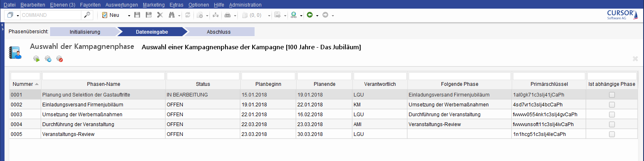
Task: Toggle the left sidebar collapse arrows
Action: pyautogui.click(x=2, y=28)
